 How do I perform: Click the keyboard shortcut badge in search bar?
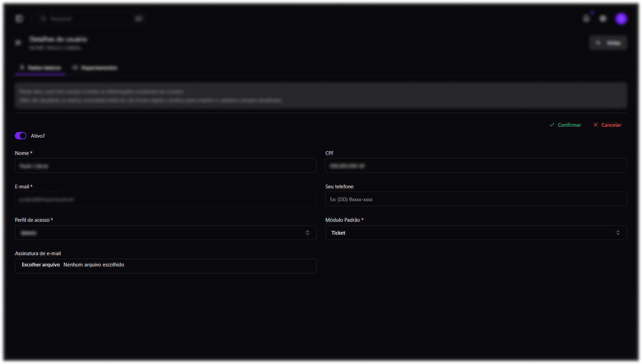139,19
